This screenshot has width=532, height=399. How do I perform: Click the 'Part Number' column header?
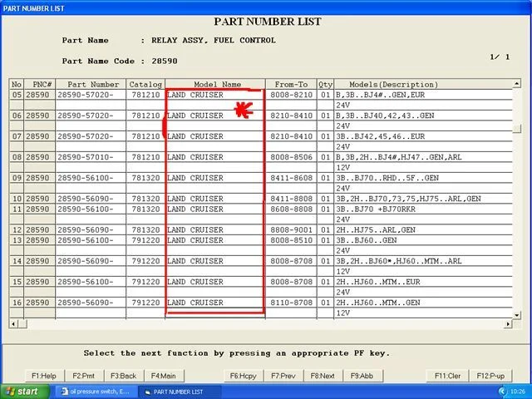91,84
